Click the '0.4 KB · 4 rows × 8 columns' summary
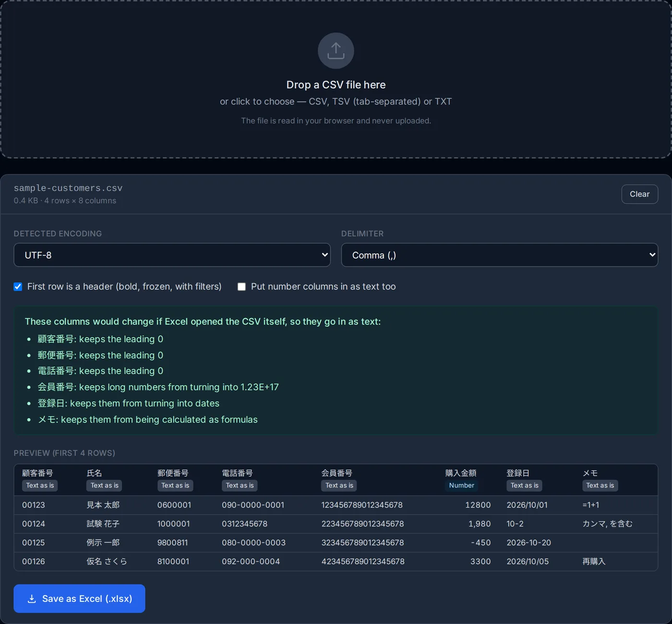The height and width of the screenshot is (624, 672). click(x=65, y=201)
